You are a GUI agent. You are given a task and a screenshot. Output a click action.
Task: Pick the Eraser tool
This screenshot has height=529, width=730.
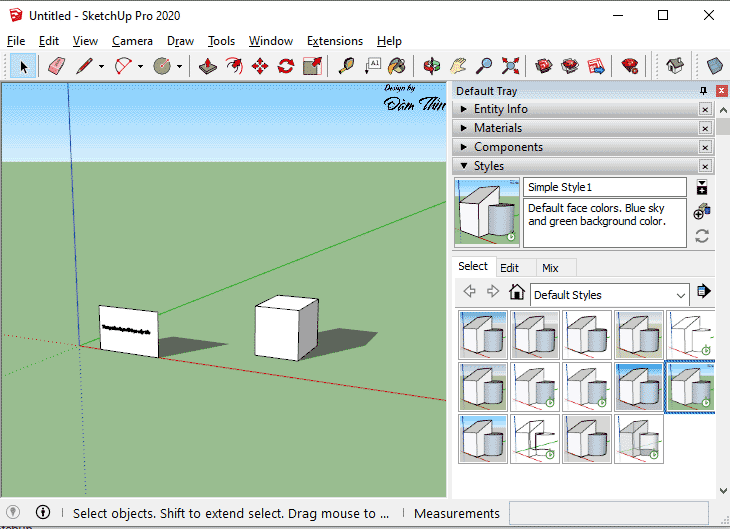pyautogui.click(x=57, y=66)
